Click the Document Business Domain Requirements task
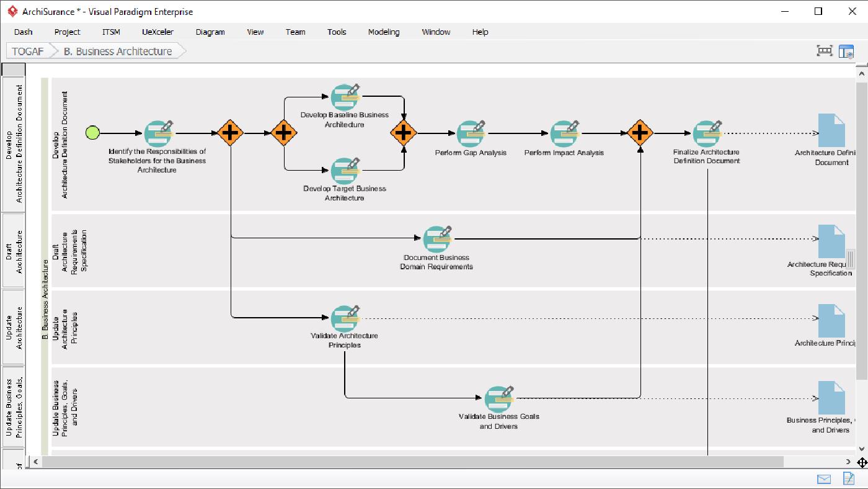This screenshot has height=489, width=868. pyautogui.click(x=437, y=237)
